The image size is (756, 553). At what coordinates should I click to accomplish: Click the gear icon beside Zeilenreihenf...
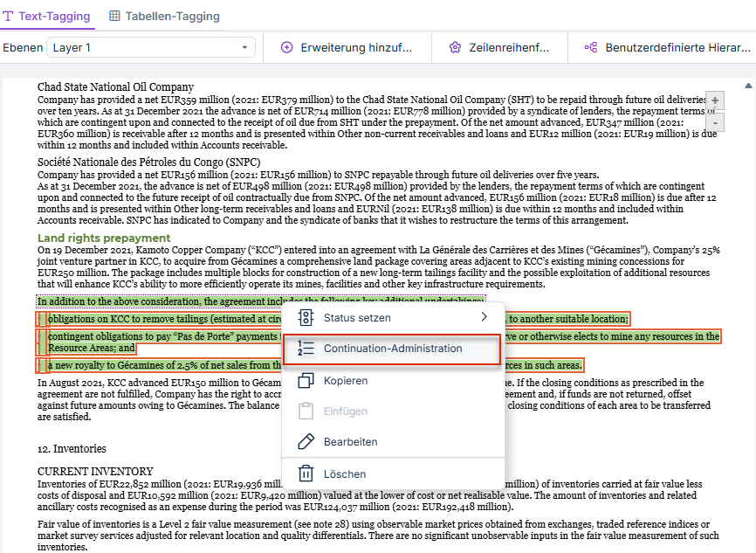coord(455,47)
